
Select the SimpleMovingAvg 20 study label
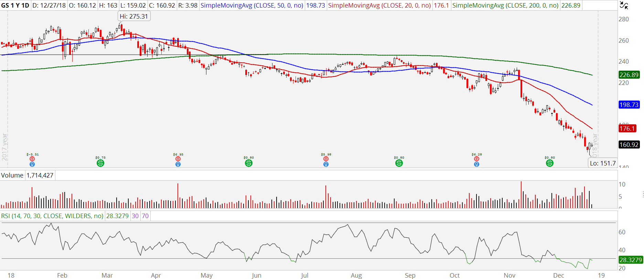pos(379,6)
